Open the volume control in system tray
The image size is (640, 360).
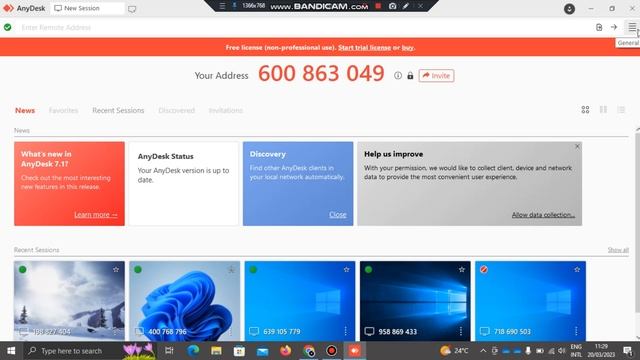click(x=562, y=351)
